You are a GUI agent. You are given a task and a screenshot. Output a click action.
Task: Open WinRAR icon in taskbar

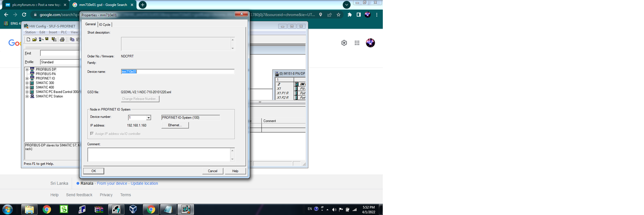click(x=99, y=209)
